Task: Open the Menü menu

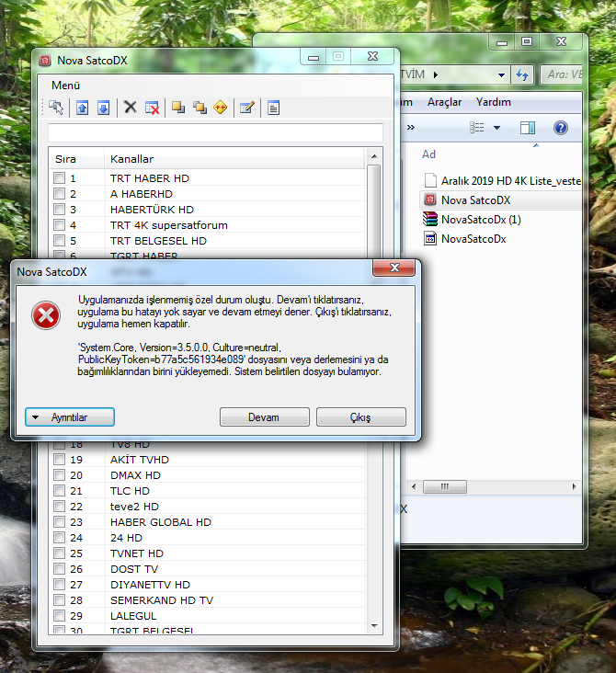Action: [x=65, y=86]
